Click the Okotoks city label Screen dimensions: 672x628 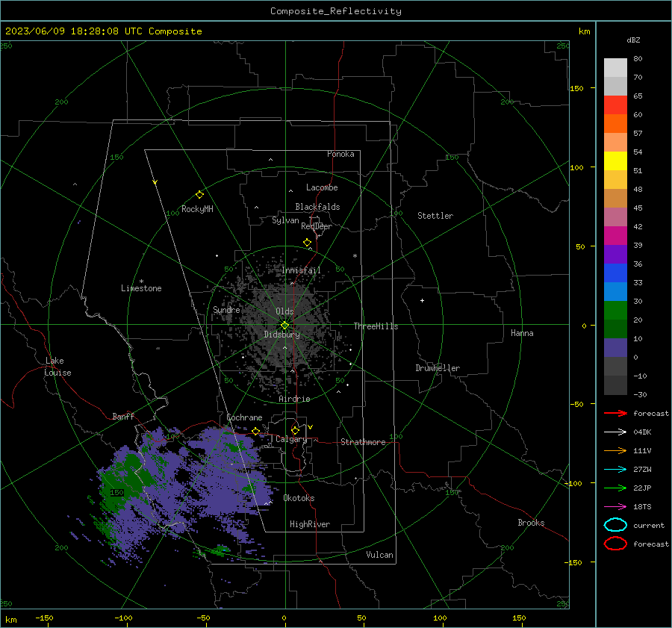(x=299, y=498)
